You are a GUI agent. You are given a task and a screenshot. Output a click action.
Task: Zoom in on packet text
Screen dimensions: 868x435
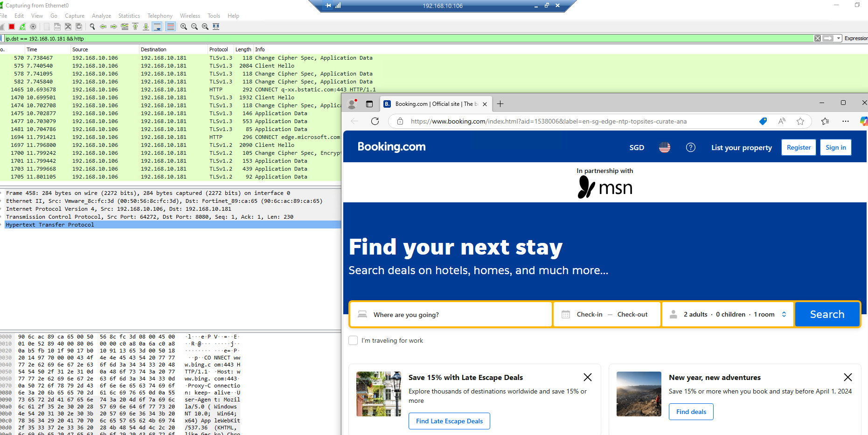[x=184, y=27]
